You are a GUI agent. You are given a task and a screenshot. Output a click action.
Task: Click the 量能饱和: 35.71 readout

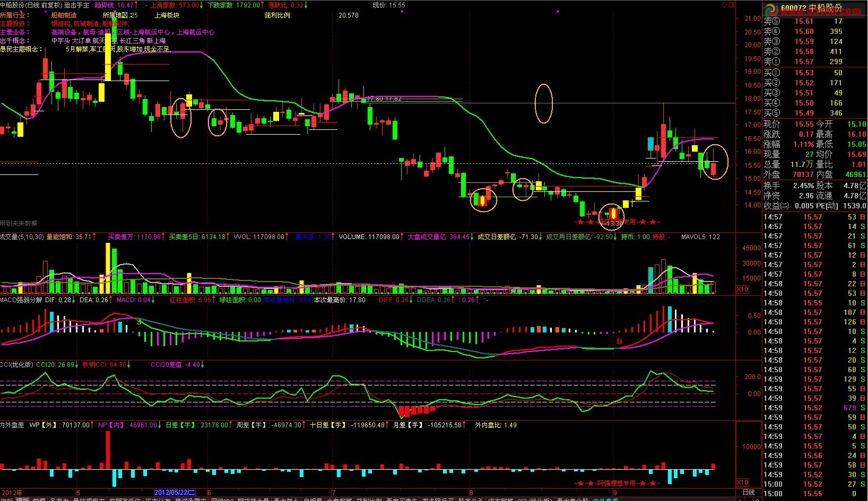[71, 237]
